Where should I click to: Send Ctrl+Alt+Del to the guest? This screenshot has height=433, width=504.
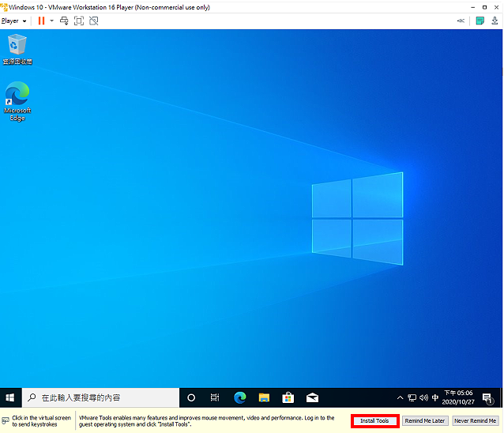[x=64, y=21]
